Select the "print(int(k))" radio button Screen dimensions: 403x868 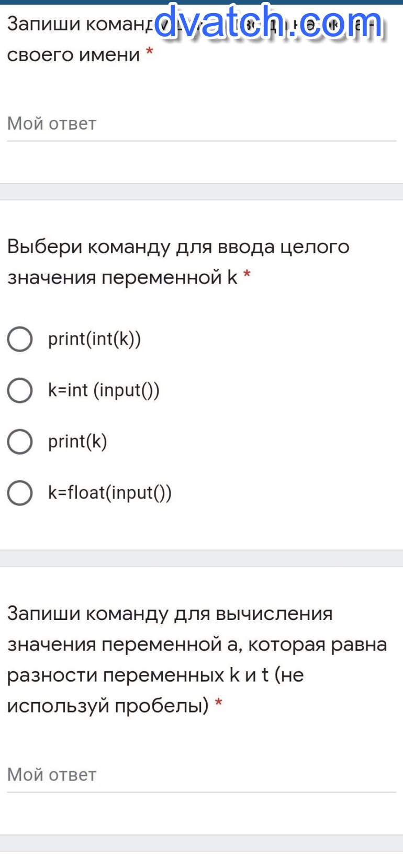(x=20, y=339)
